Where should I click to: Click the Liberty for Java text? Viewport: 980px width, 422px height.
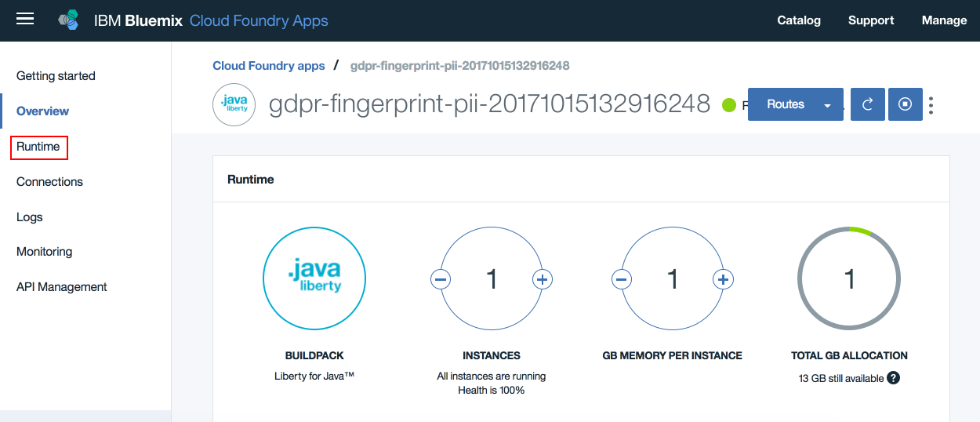coord(314,377)
